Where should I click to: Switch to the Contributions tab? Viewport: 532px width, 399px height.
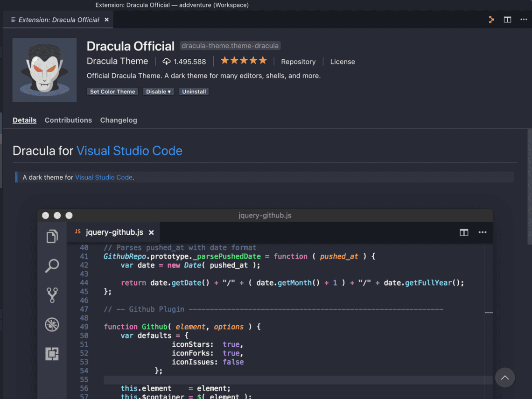(x=68, y=120)
